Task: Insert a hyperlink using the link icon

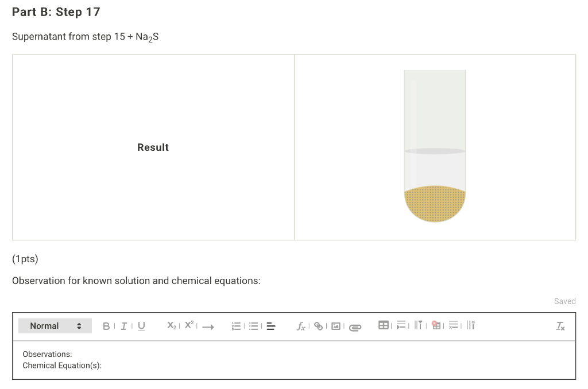Action: pyautogui.click(x=319, y=326)
